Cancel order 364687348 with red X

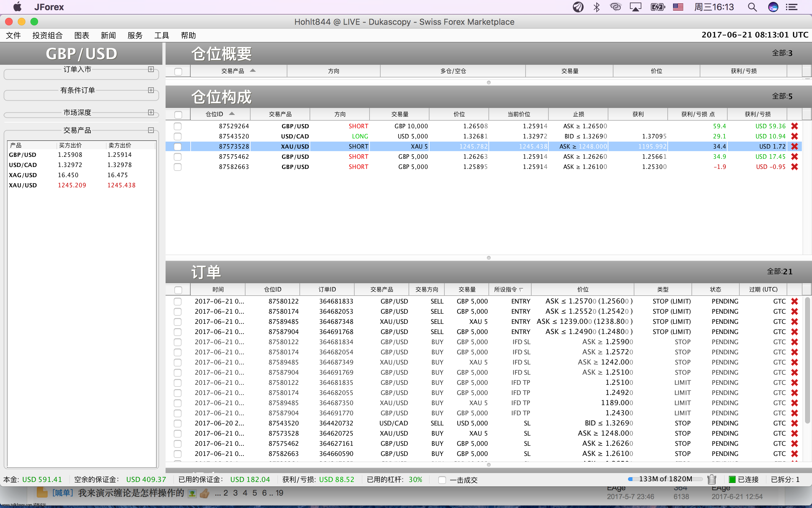(x=794, y=322)
